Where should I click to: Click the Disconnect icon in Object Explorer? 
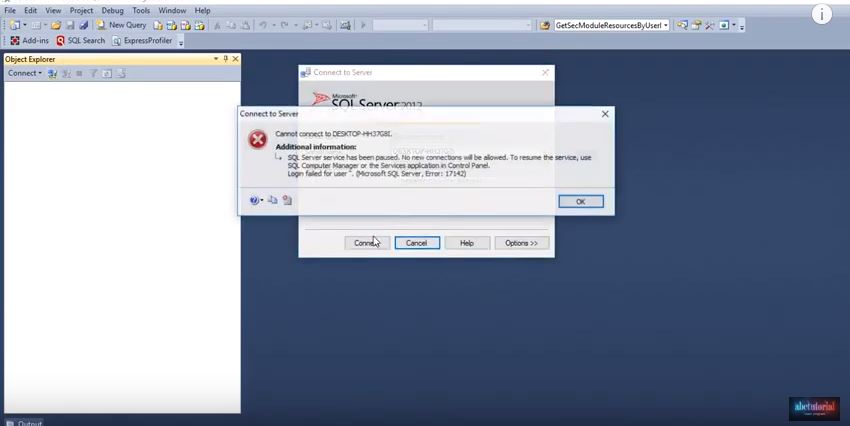tap(66, 73)
